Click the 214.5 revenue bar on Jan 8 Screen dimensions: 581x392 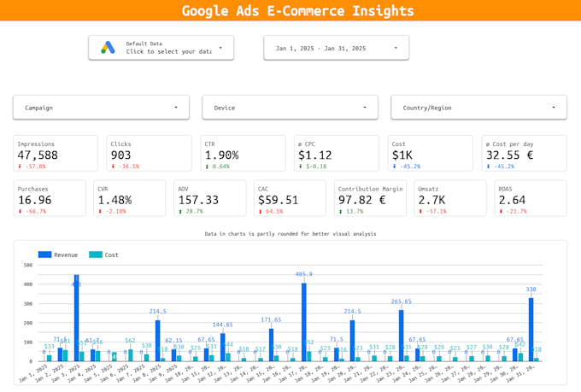[x=158, y=341]
